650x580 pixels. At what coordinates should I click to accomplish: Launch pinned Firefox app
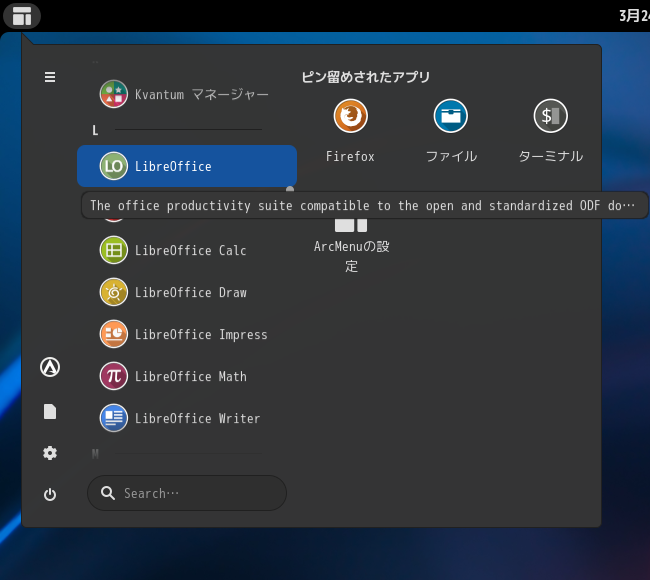350,131
